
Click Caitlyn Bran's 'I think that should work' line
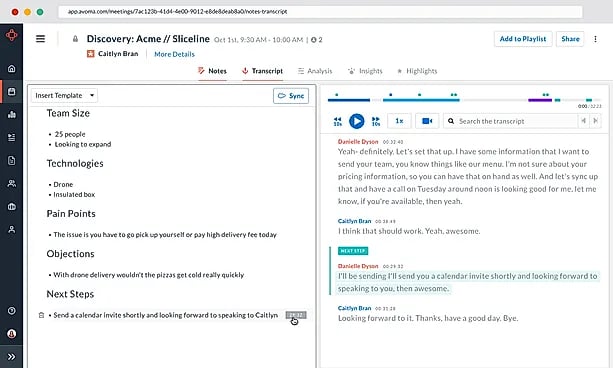click(409, 231)
